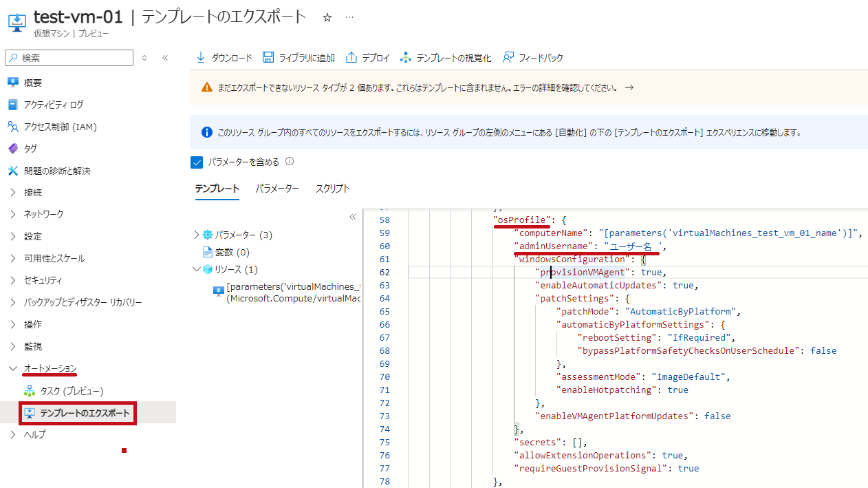Screen dimensions: 868x488
Task: Select the virtualMachines resource tree item
Action: (288, 293)
